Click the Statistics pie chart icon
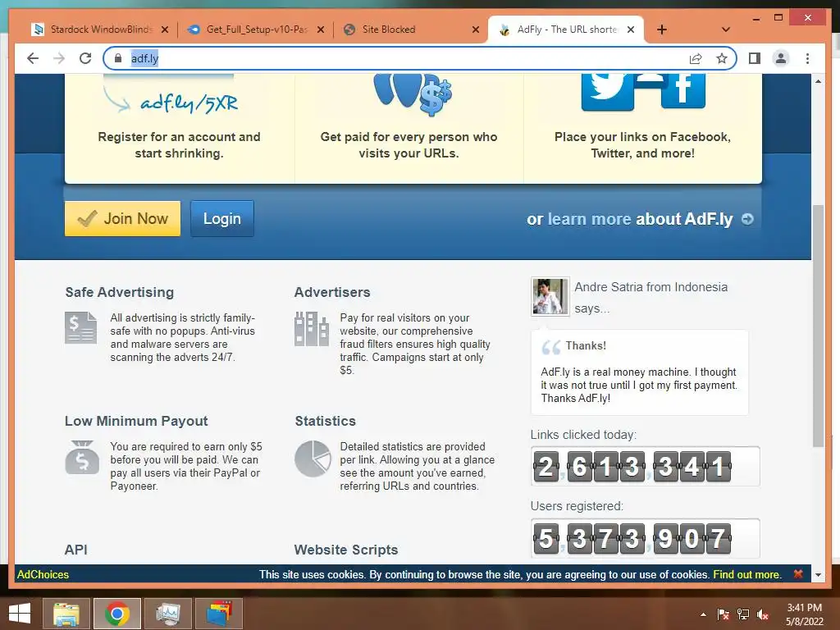The image size is (840, 630). click(x=313, y=459)
